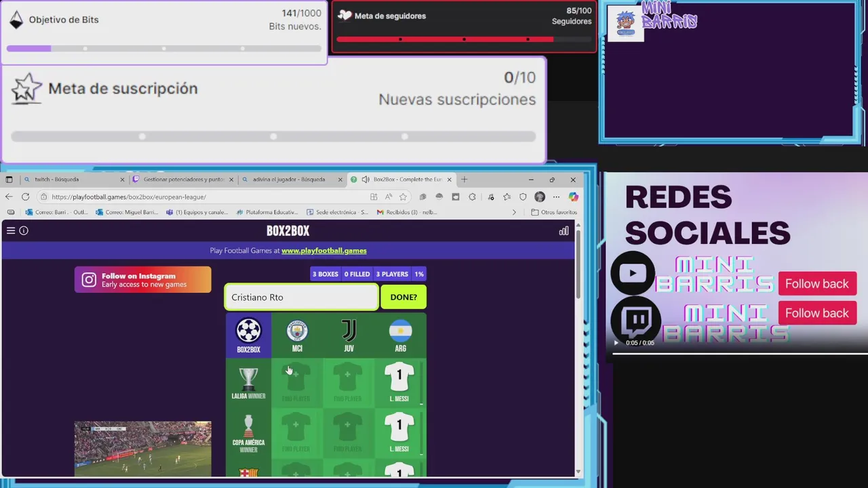This screenshot has height=488, width=868.
Task: Open the Copilot icon in Edge toolbar
Action: pyautogui.click(x=573, y=197)
